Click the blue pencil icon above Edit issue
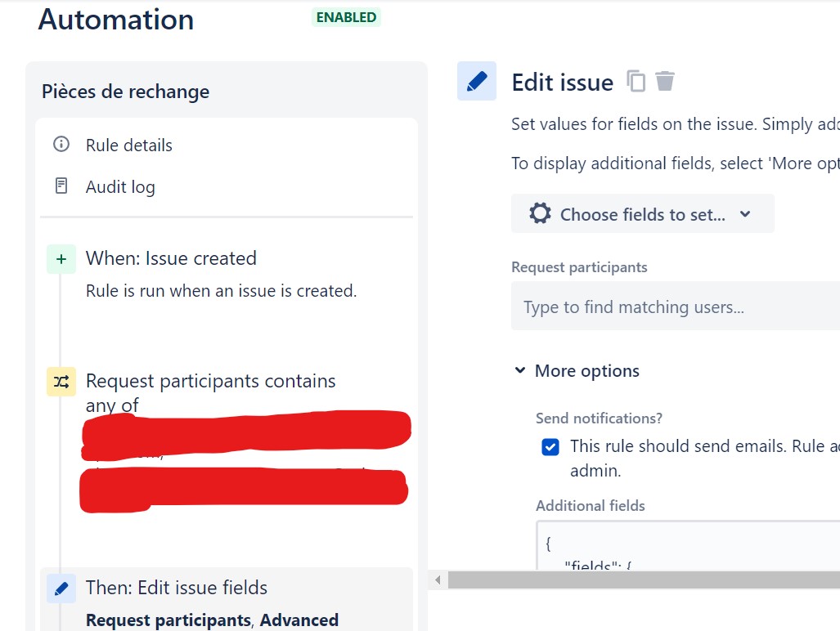Viewport: 840px width, 631px height. click(x=478, y=81)
